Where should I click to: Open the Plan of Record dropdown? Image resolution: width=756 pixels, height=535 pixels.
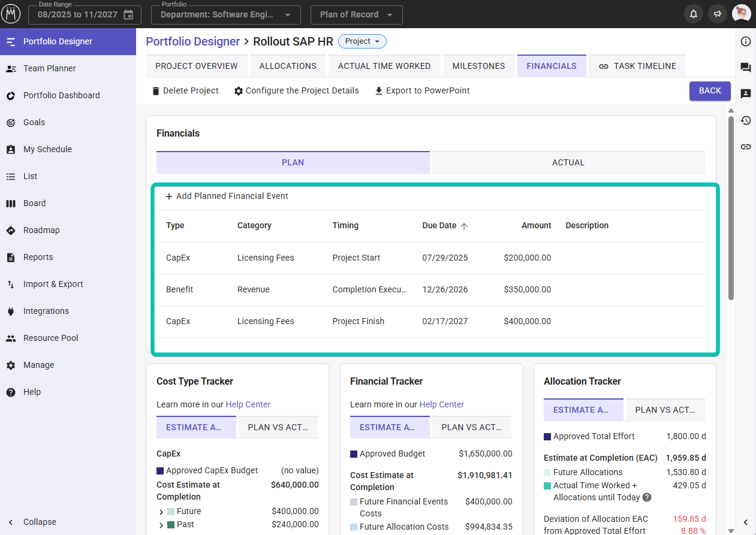(x=356, y=15)
